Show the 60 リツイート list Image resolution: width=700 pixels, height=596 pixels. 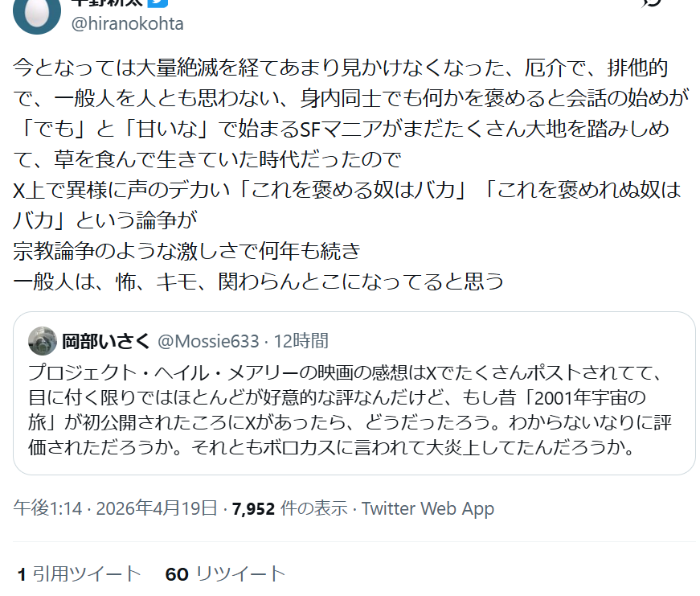click(226, 574)
